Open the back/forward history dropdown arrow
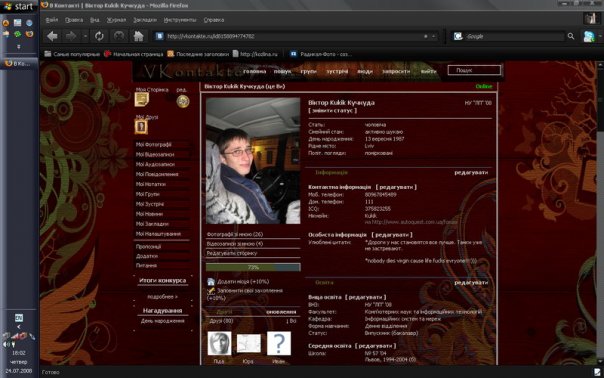604x378 pixels. point(85,36)
